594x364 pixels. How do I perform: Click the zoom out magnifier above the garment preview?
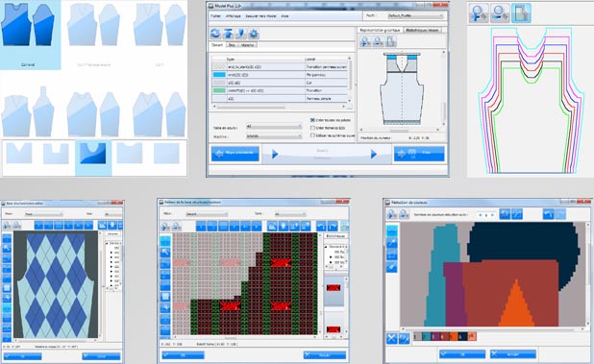point(378,41)
